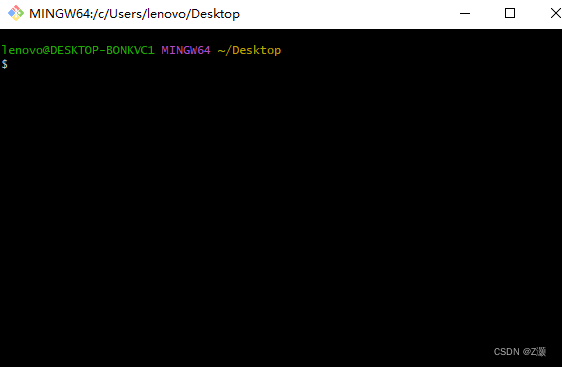Close the Git Bash window
Screen dimensions: 562x367
555,14
